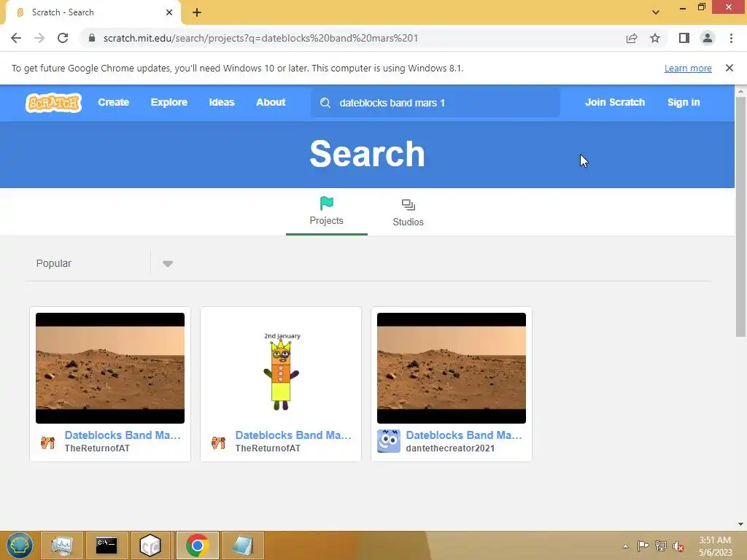Viewport: 747px width, 560px height.
Task: Click the Popular dropdown arrow
Action: 167,264
